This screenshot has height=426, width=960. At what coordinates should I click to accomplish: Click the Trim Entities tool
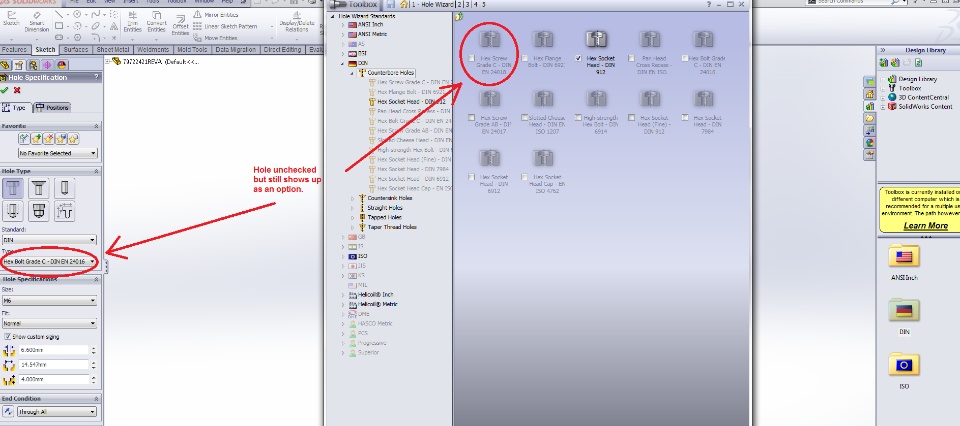pyautogui.click(x=132, y=21)
